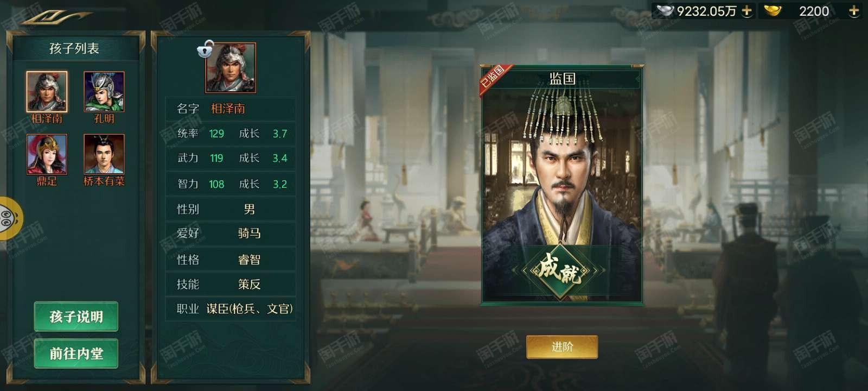Image resolution: width=868 pixels, height=391 pixels.
Task: Click the 名字 相泽南 name field
Action: tap(231, 109)
